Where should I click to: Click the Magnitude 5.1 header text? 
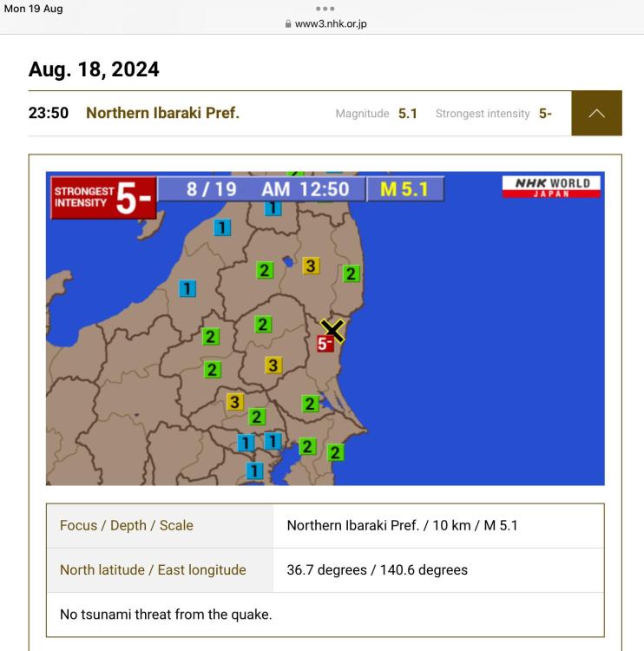(376, 114)
